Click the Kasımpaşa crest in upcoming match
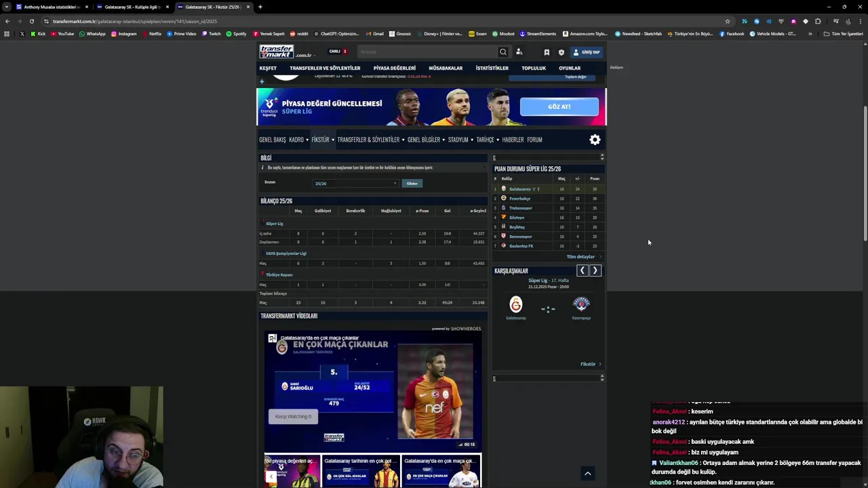This screenshot has height=488, width=868. [581, 304]
